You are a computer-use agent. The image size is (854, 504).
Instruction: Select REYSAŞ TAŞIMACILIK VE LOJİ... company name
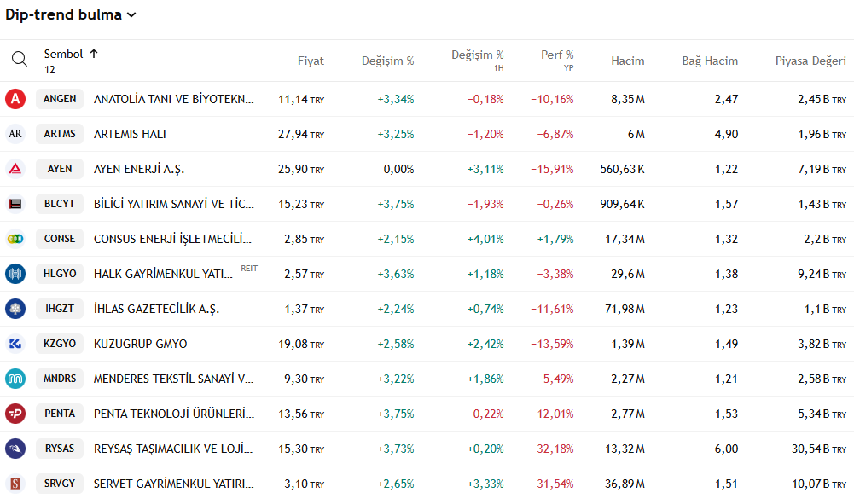[x=173, y=449]
